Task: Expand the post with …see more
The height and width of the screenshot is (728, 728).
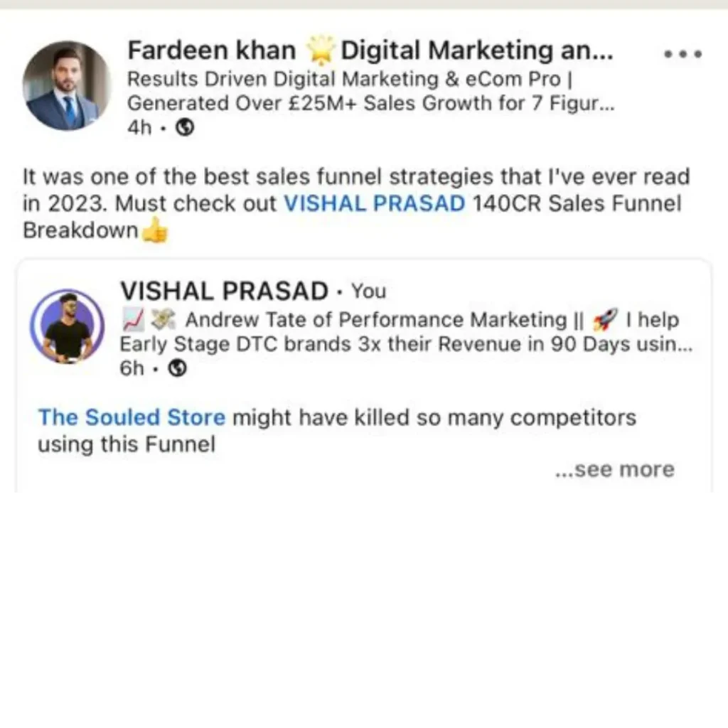Action: (615, 469)
